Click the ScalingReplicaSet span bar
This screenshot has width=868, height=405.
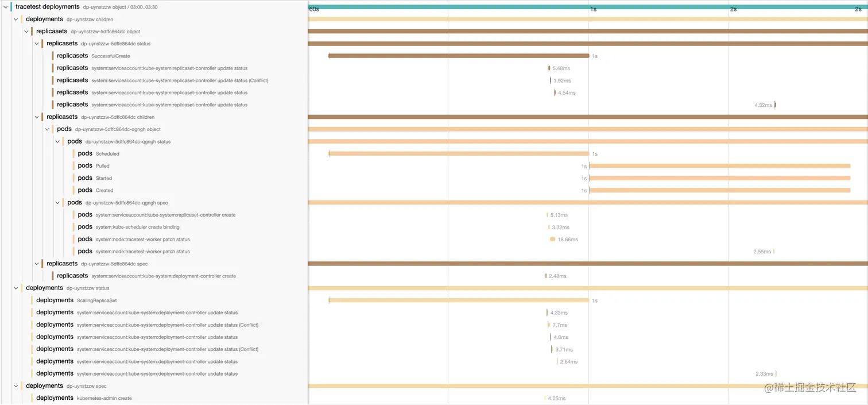(x=459, y=300)
